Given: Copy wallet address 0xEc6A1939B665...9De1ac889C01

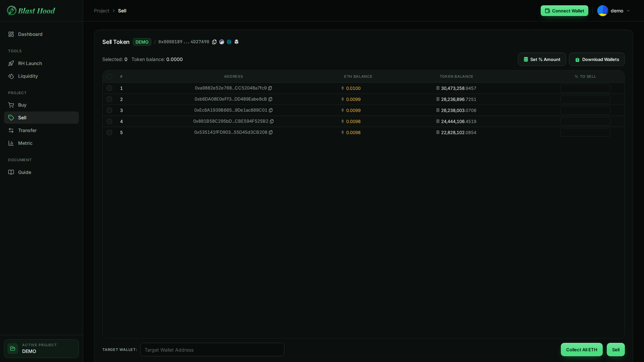Looking at the screenshot, I should tap(271, 110).
